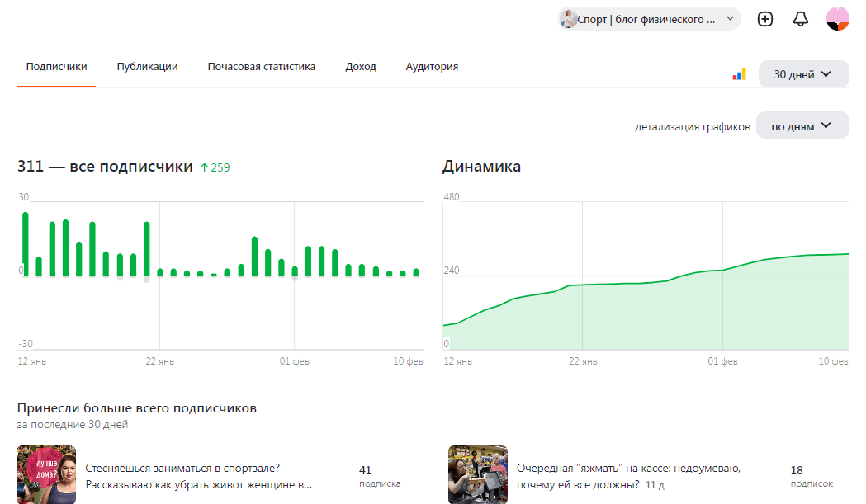Click the plus create publication icon

click(x=765, y=19)
